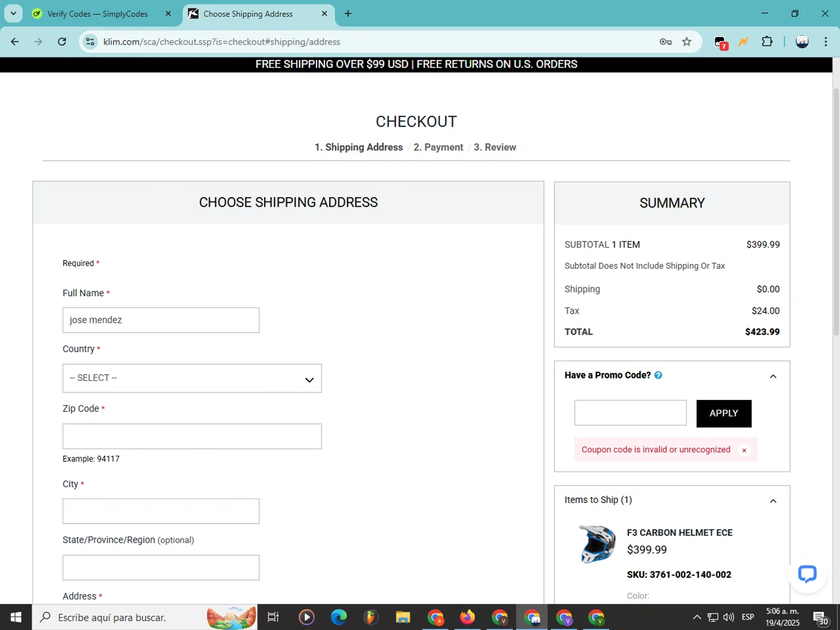Close the Choose Shipping Address tab
The image size is (840, 630).
(324, 13)
